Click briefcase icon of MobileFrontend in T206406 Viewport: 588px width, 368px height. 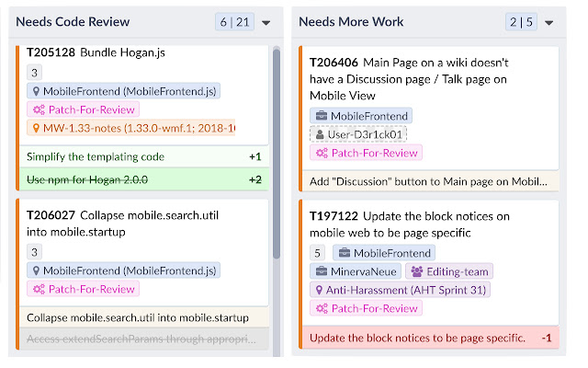322,116
